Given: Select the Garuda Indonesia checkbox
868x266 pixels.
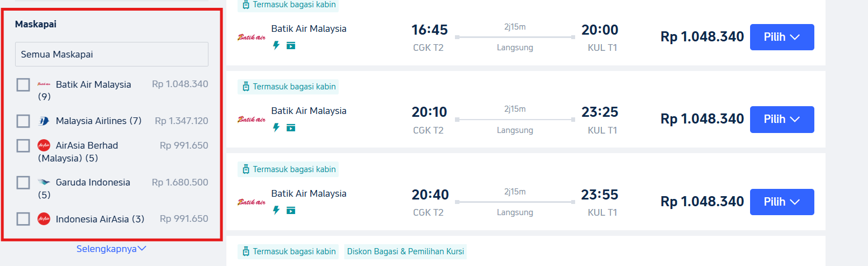Looking at the screenshot, I should [x=23, y=183].
